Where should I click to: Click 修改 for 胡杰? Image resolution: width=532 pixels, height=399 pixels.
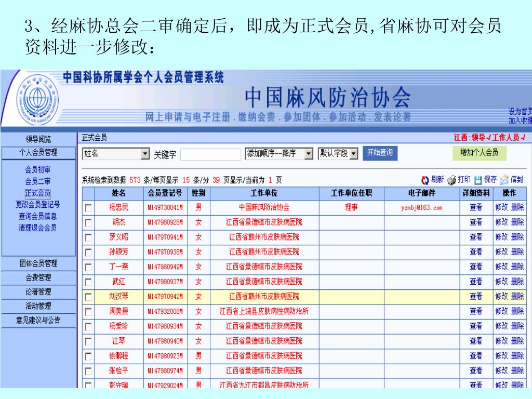pos(501,222)
